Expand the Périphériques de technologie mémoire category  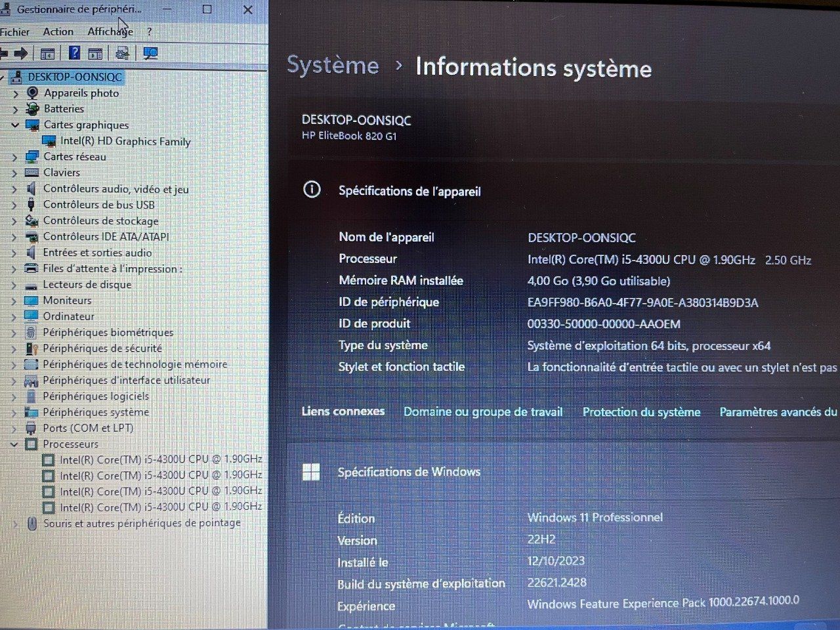tap(14, 364)
